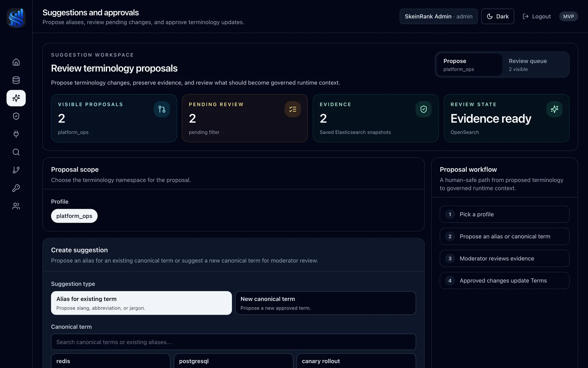Click the Proposal workflow heading
The image size is (588, 368).
coord(468,169)
